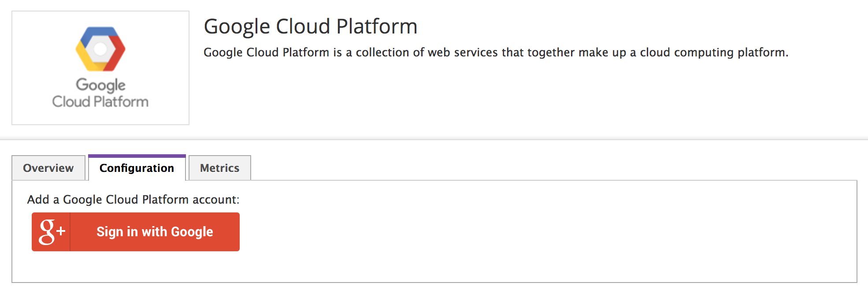Screen dimensions: 868x305
Task: Switch to the Overview tab
Action: 48,168
